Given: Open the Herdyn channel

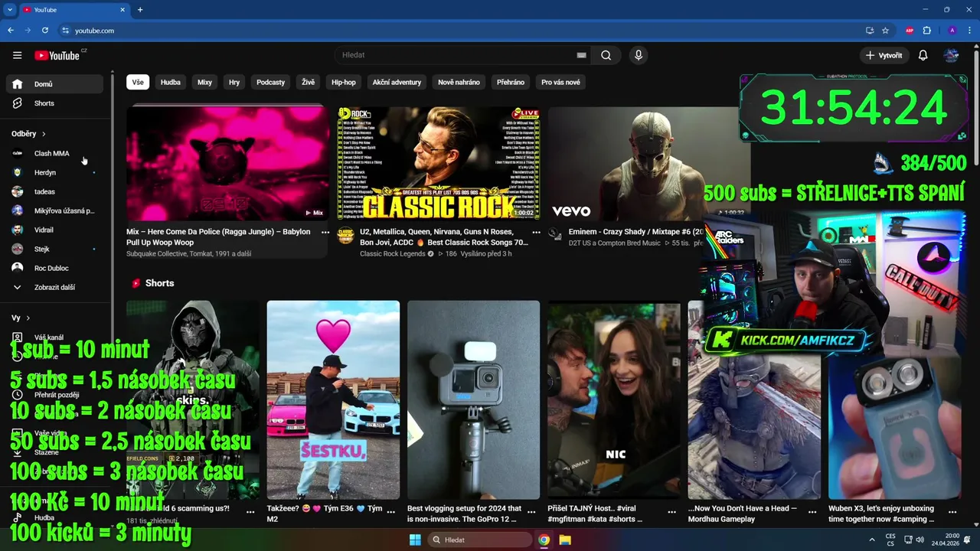Looking at the screenshot, I should pyautogui.click(x=54, y=172).
